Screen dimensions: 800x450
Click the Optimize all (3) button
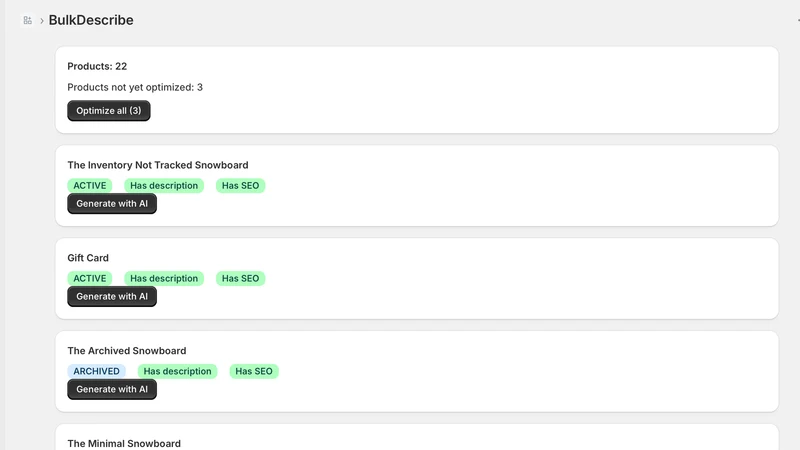click(x=109, y=111)
